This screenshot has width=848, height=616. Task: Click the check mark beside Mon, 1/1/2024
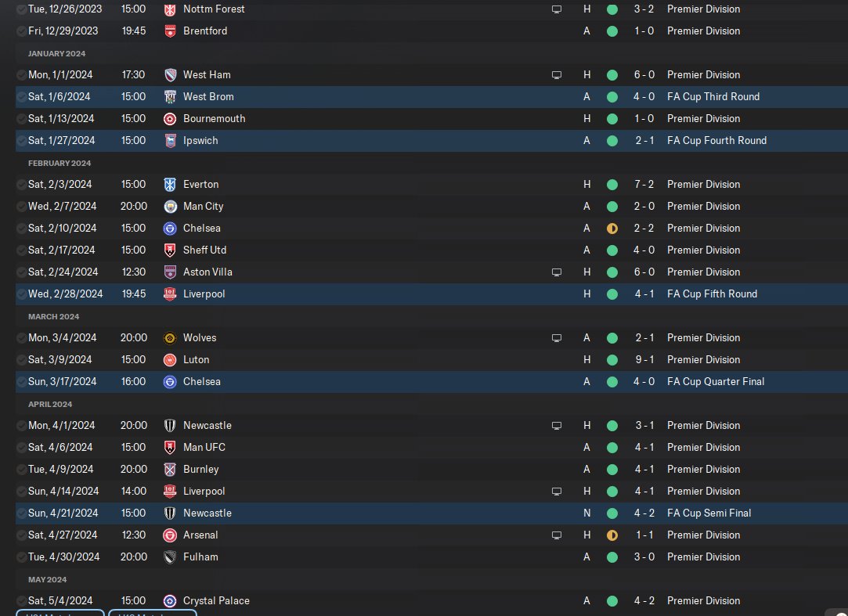(x=21, y=74)
